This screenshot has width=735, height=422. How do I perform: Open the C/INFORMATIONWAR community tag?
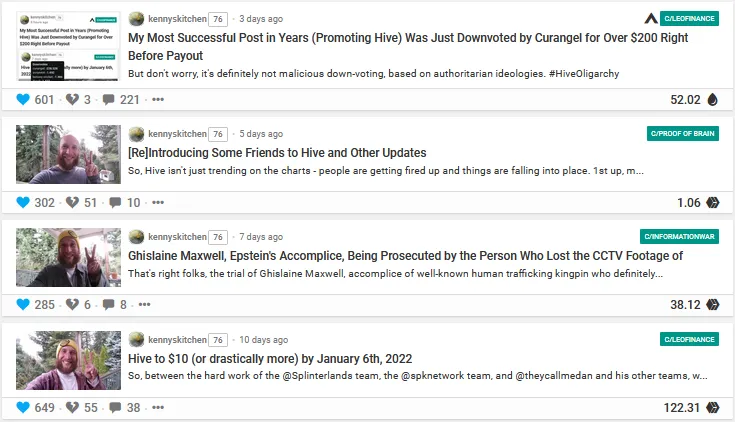tap(679, 236)
